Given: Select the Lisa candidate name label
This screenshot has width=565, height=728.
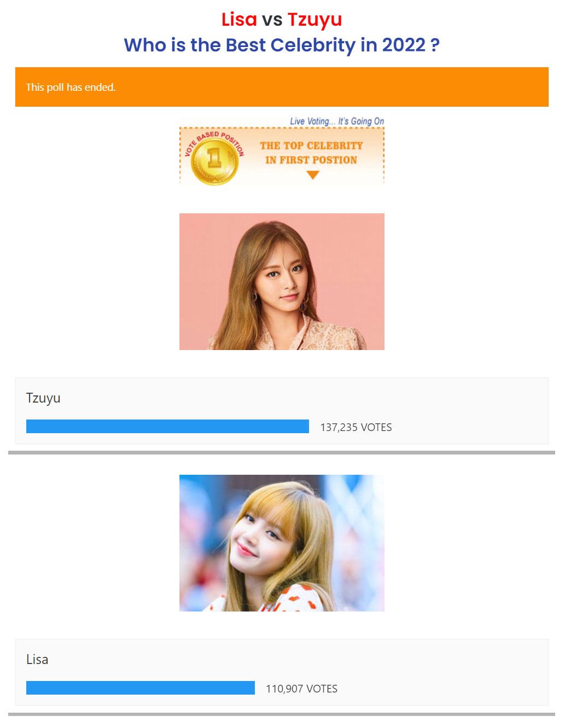Looking at the screenshot, I should 37,660.
